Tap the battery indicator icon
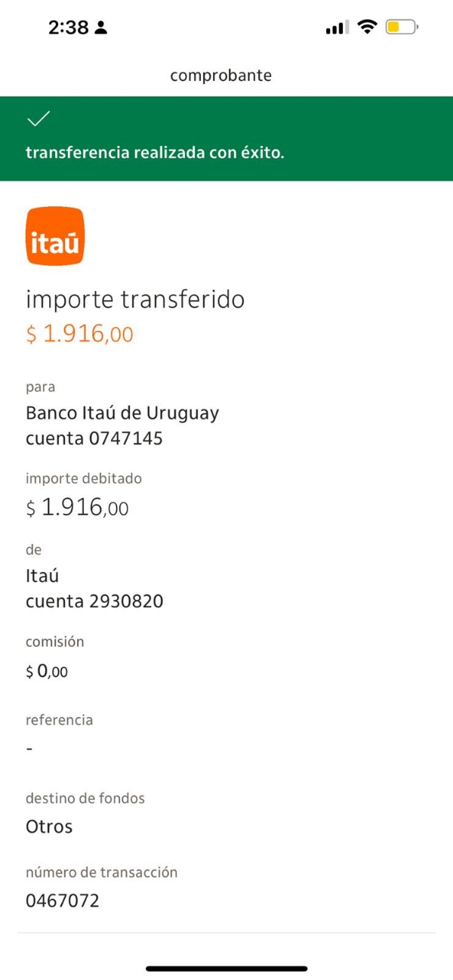Image resolution: width=453 pixels, height=980 pixels. [401, 28]
